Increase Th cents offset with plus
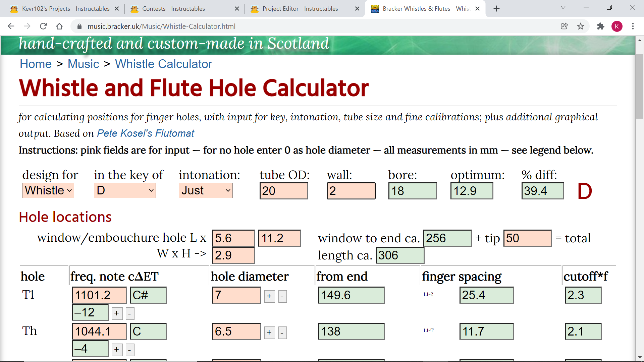The height and width of the screenshot is (362, 644). coord(117,350)
